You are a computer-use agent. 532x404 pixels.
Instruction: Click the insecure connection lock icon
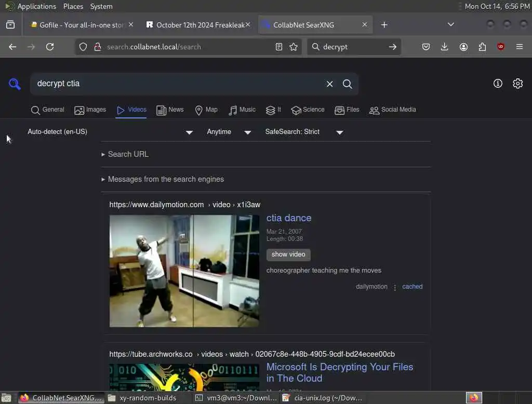[x=97, y=47]
